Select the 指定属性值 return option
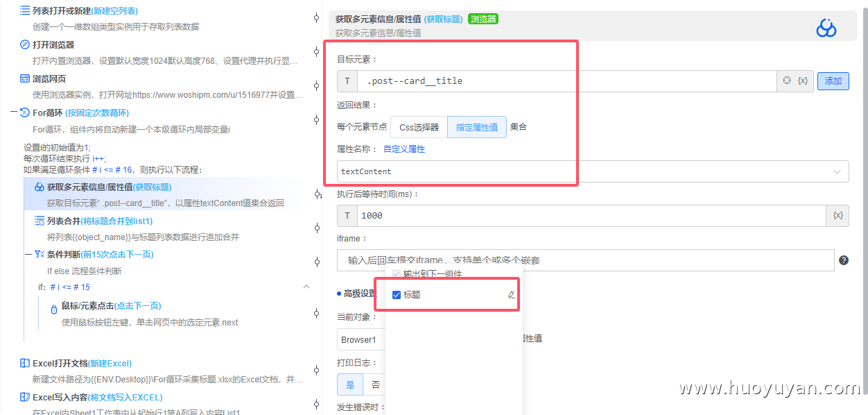This screenshot has height=415, width=868. coord(477,127)
